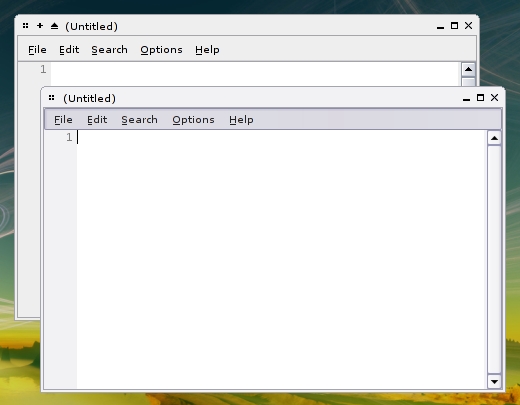This screenshot has height=405, width=520.
Task: Place cursor in front editor text area
Action: pyautogui.click(x=282, y=259)
